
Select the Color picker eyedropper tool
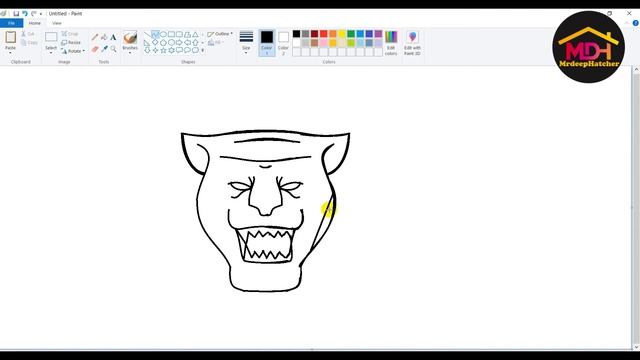[x=104, y=49]
